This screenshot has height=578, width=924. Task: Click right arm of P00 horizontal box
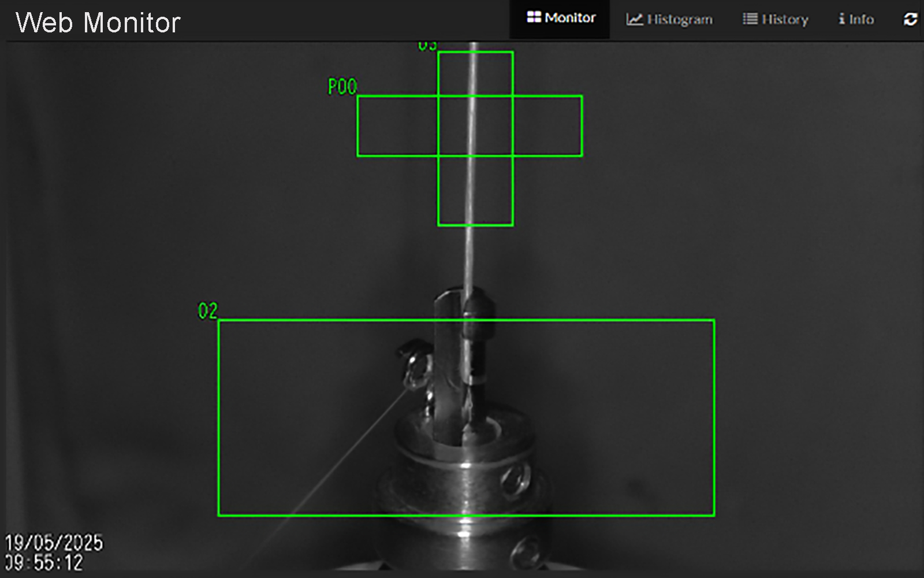tap(547, 126)
